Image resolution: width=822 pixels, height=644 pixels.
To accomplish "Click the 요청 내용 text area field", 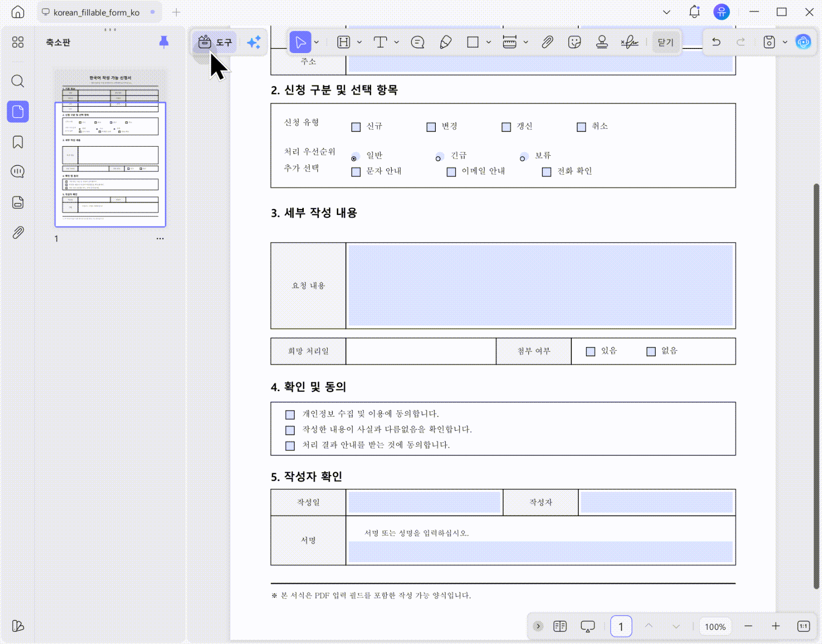I will 540,286.
